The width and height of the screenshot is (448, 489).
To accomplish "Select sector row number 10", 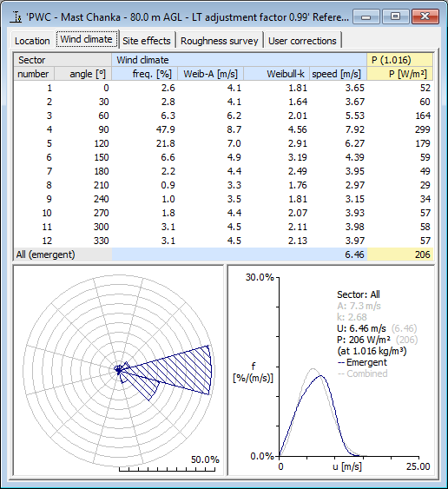I will (x=47, y=213).
